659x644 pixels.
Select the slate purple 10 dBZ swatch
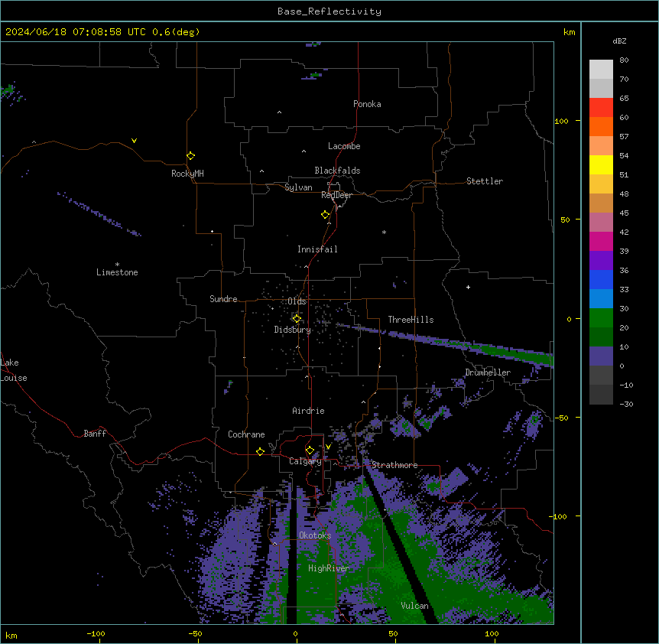pyautogui.click(x=601, y=356)
